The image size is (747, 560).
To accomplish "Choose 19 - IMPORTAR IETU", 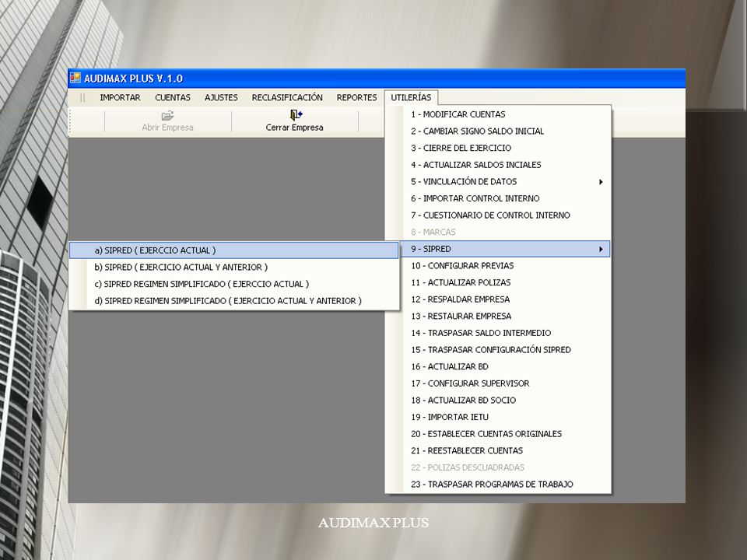I will click(498, 417).
